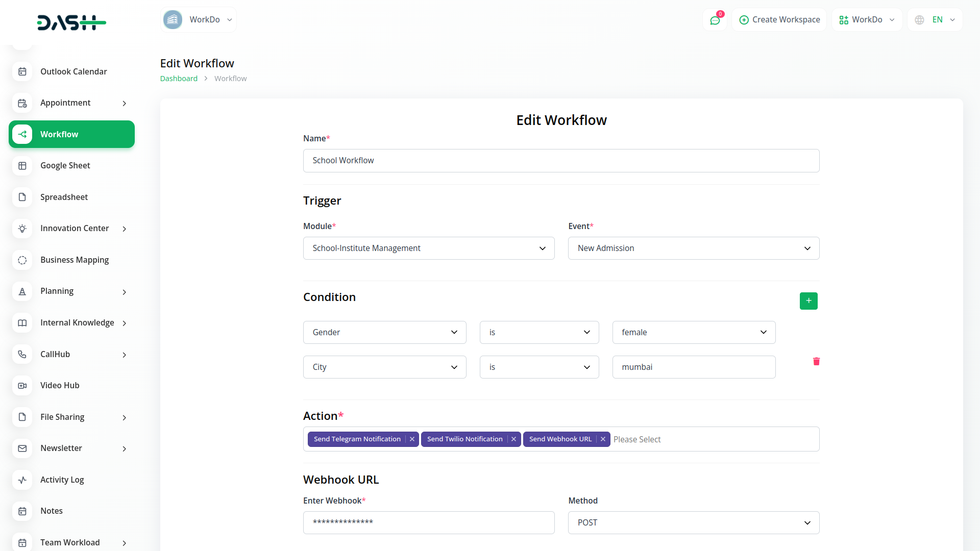Open the chat messages icon in the header
The width and height of the screenshot is (980, 551).
715,20
